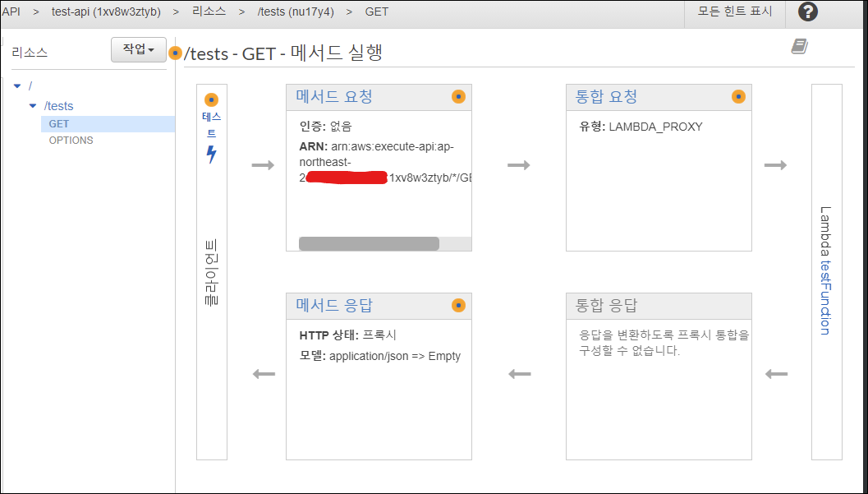Click hint dot on 메서드 요청 card
Viewport: 868px width, 494px height.
(458, 97)
